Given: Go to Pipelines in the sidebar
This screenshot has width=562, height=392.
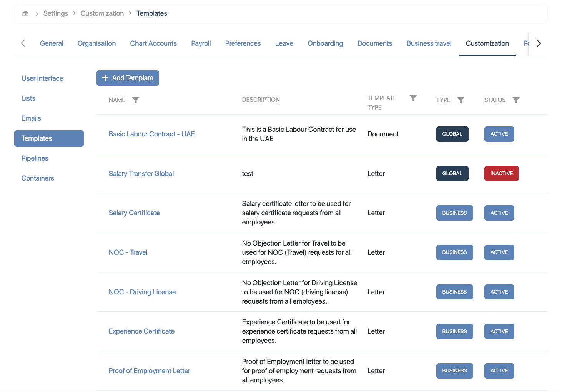Looking at the screenshot, I should coord(35,158).
